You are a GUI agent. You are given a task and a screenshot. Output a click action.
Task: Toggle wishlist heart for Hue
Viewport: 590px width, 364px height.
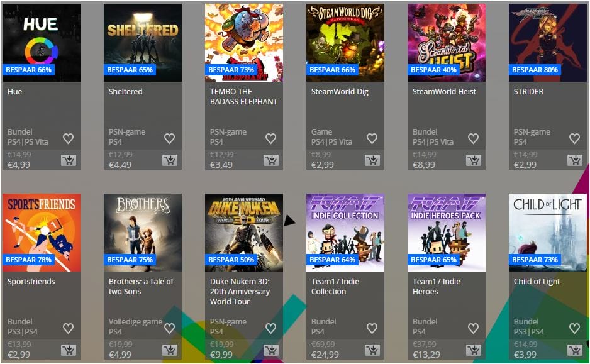tap(68, 138)
